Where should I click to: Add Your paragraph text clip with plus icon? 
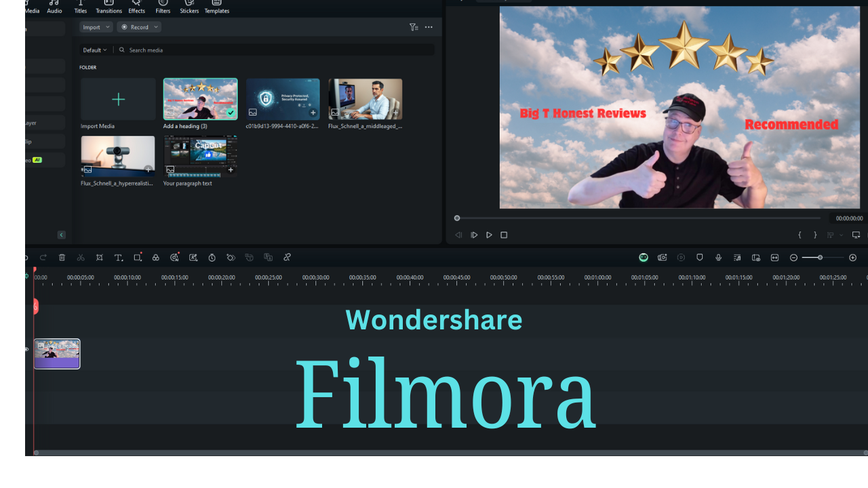[x=231, y=169]
